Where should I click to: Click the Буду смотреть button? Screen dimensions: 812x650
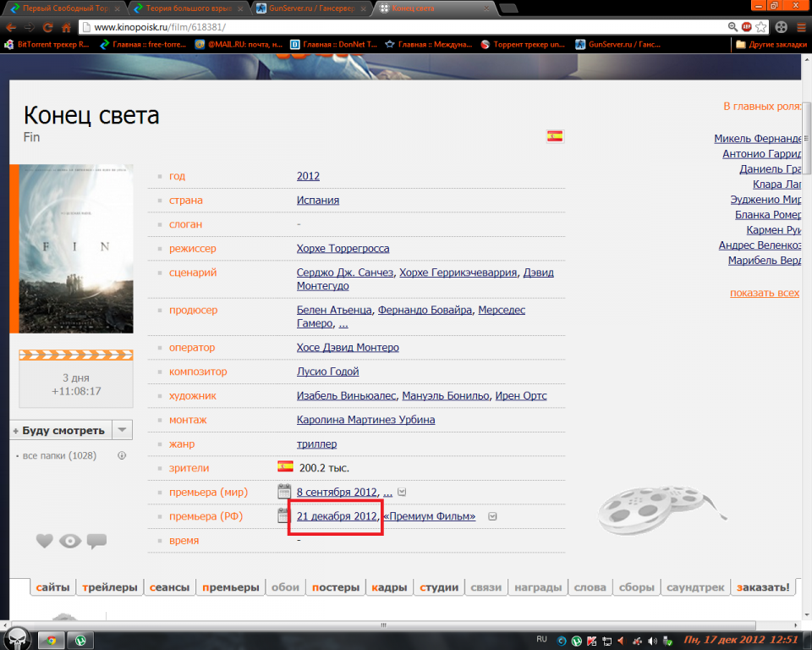(x=61, y=430)
